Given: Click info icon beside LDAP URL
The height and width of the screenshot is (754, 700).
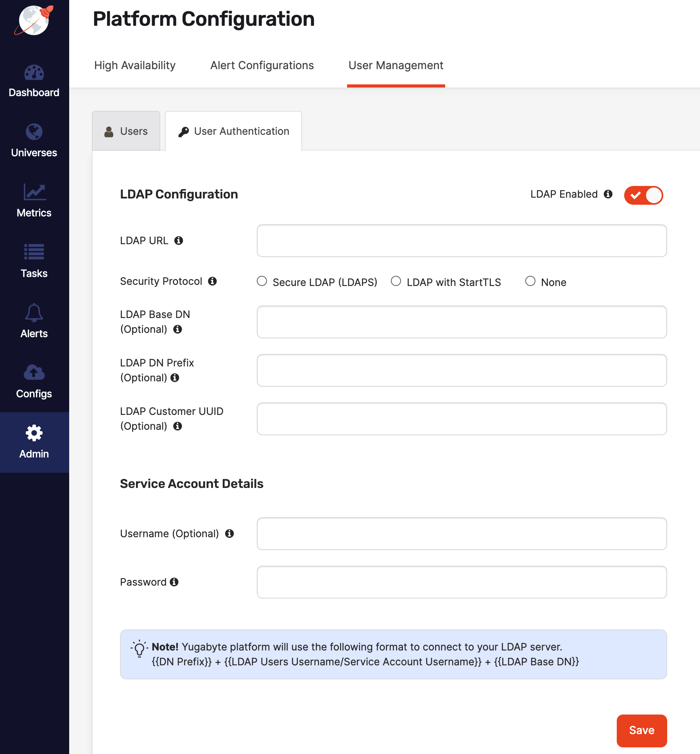Looking at the screenshot, I should click(x=179, y=241).
